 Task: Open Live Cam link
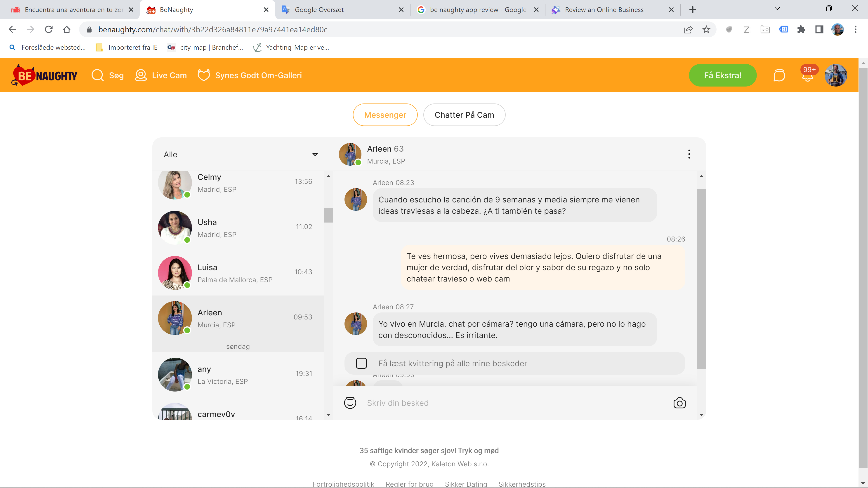pyautogui.click(x=169, y=75)
